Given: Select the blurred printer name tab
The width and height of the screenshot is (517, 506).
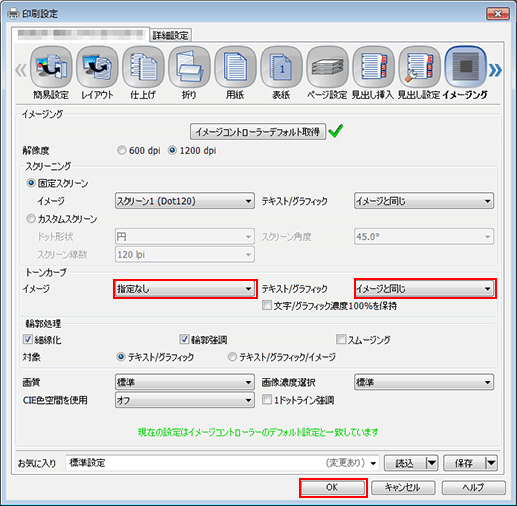Looking at the screenshot, I should click(x=80, y=34).
